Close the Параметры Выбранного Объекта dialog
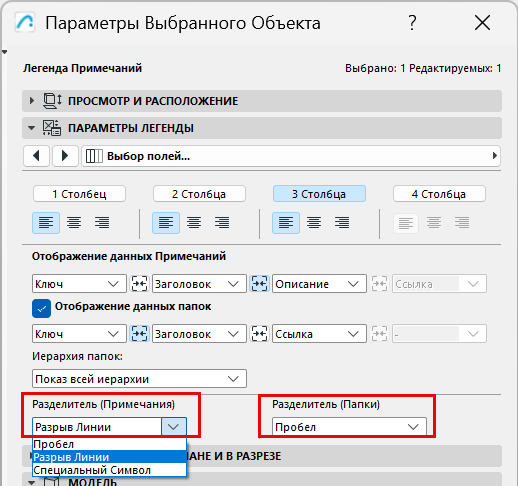518x486 pixels. click(482, 23)
